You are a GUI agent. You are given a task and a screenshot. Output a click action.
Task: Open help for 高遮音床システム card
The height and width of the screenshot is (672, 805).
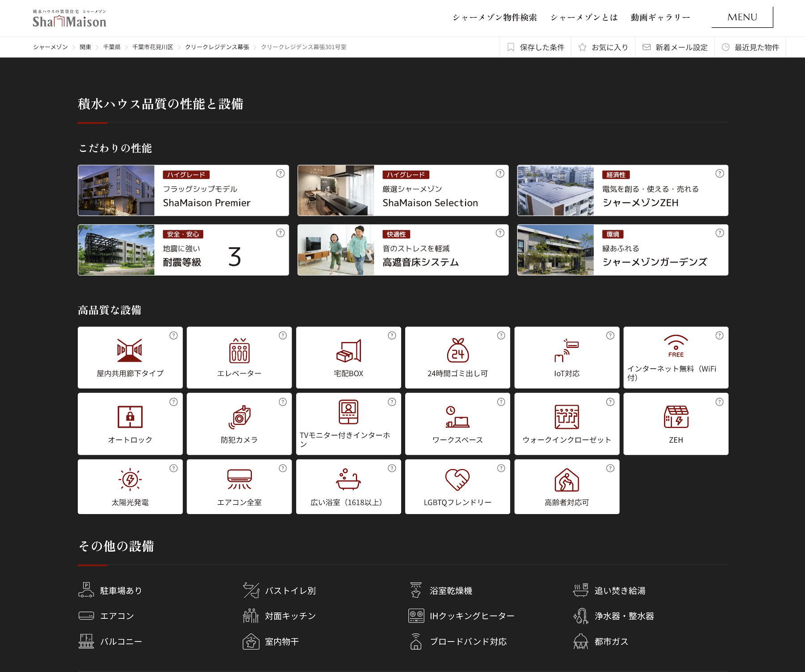(x=500, y=233)
